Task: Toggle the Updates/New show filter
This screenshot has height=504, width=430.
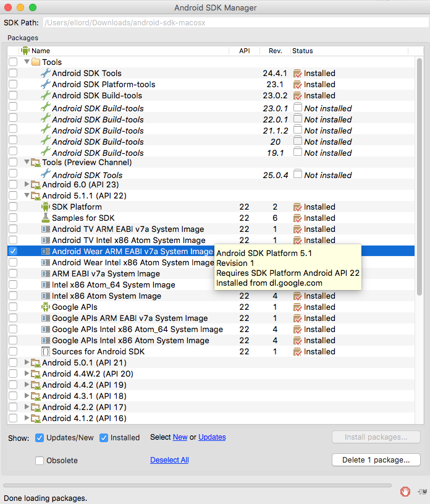Action: [x=40, y=437]
